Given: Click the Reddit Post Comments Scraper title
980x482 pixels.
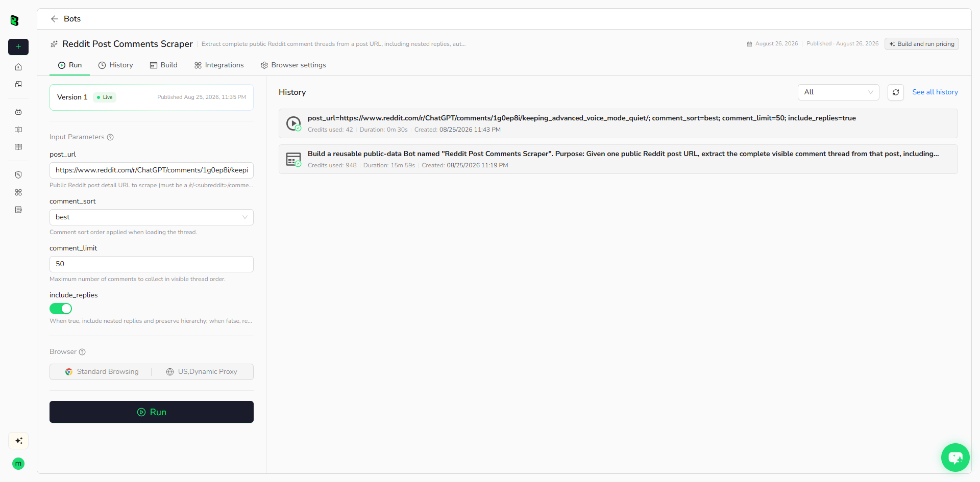Looking at the screenshot, I should point(128,44).
